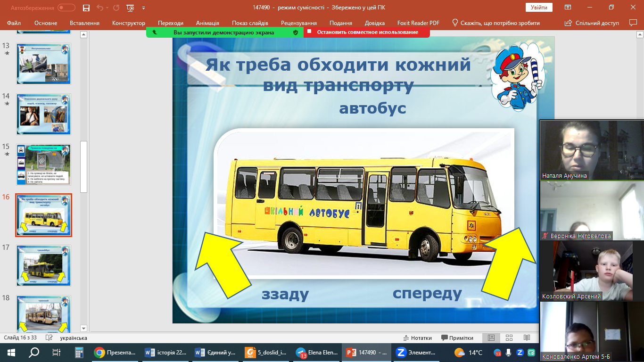Select slide 13 thumbnail
Screen dimensions: 644x362
pos(43,64)
